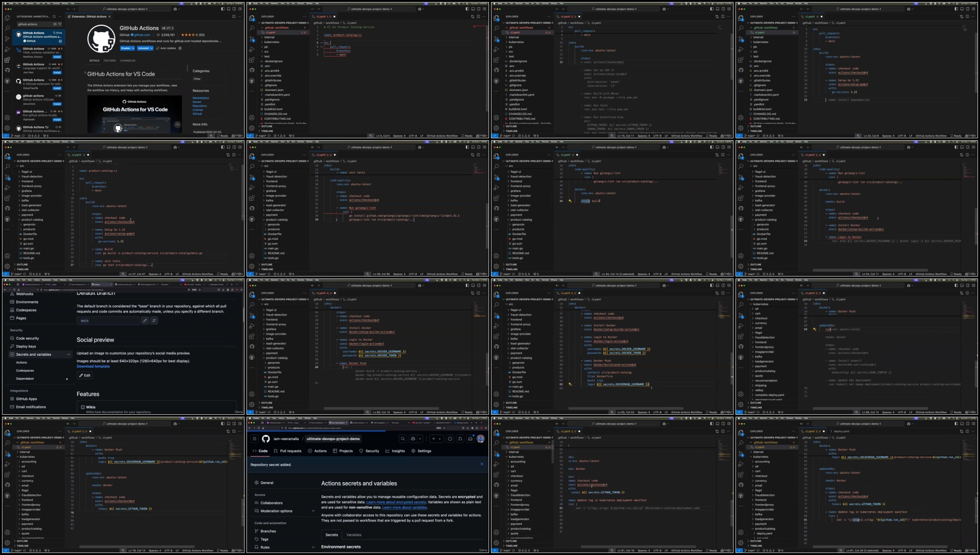Click the switch-branch arrows icon beside main
980x555 pixels.
click(154, 321)
